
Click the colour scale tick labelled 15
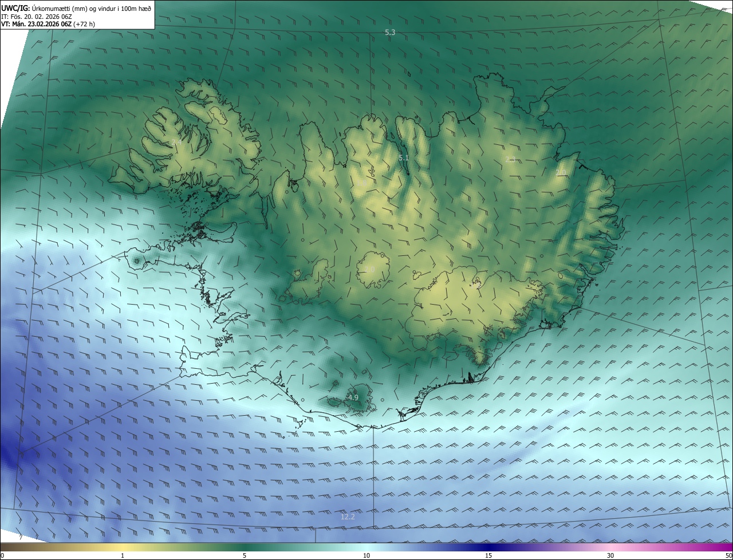point(488,555)
